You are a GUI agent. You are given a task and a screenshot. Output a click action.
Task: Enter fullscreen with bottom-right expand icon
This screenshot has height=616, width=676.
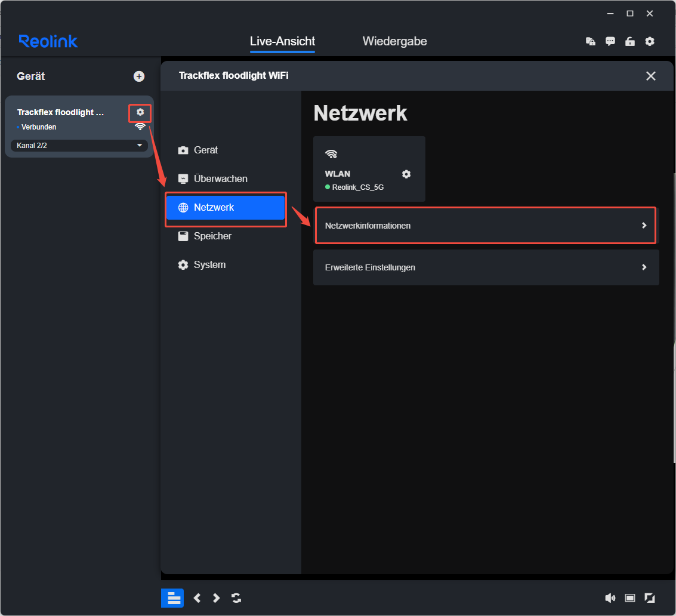point(650,598)
